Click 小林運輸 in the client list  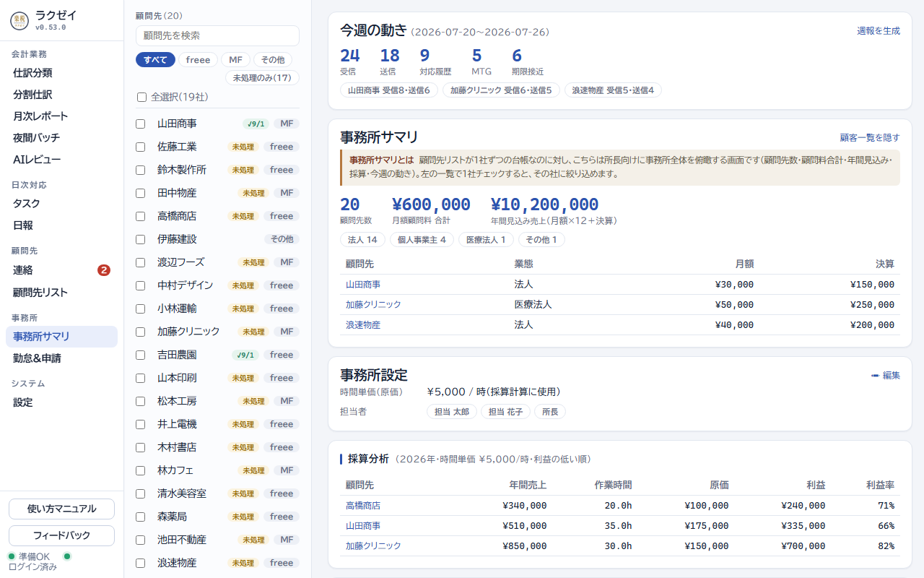tap(177, 309)
